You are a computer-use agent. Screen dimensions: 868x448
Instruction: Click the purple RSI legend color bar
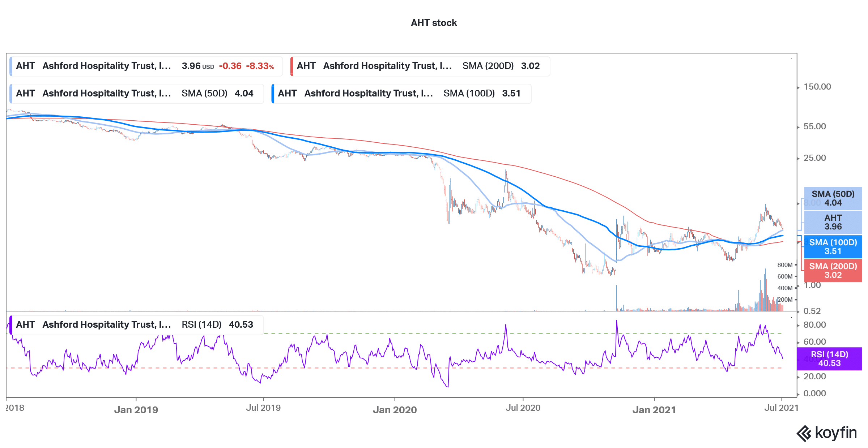click(x=11, y=325)
